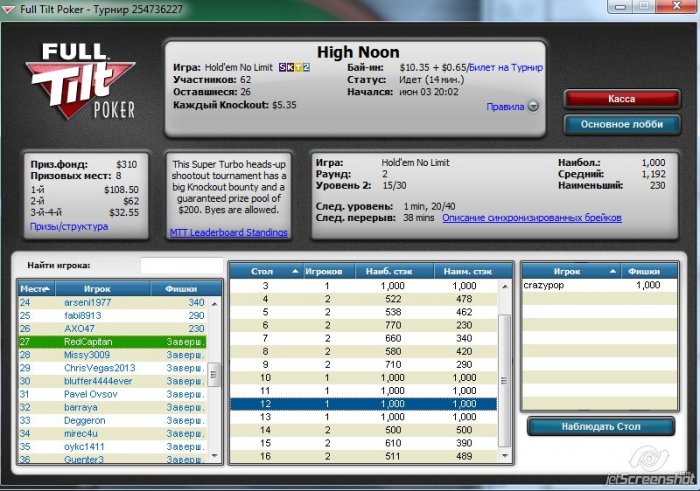The width and height of the screenshot is (700, 491).
Task: Click table list scroll down arrow
Action: [x=505, y=455]
